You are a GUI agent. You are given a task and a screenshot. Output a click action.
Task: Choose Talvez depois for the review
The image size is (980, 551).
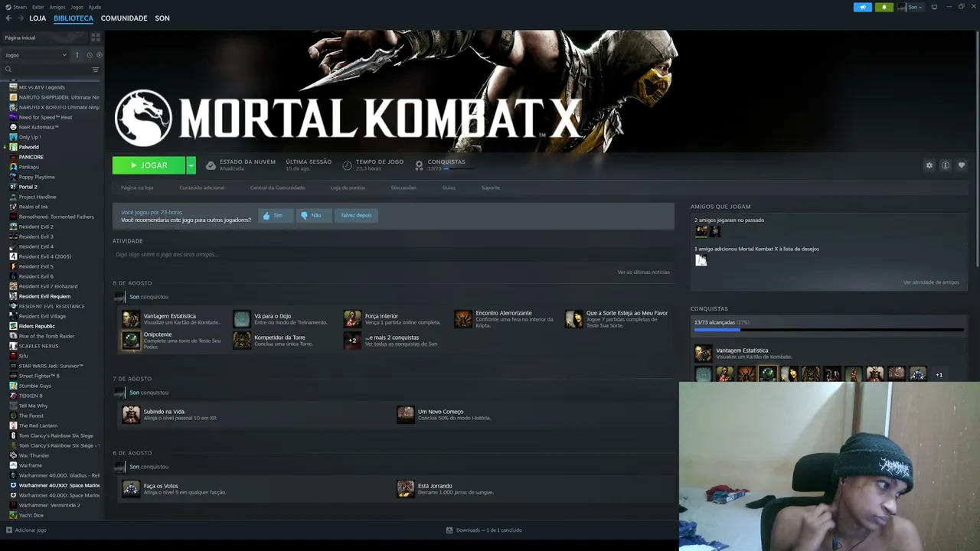click(x=356, y=215)
